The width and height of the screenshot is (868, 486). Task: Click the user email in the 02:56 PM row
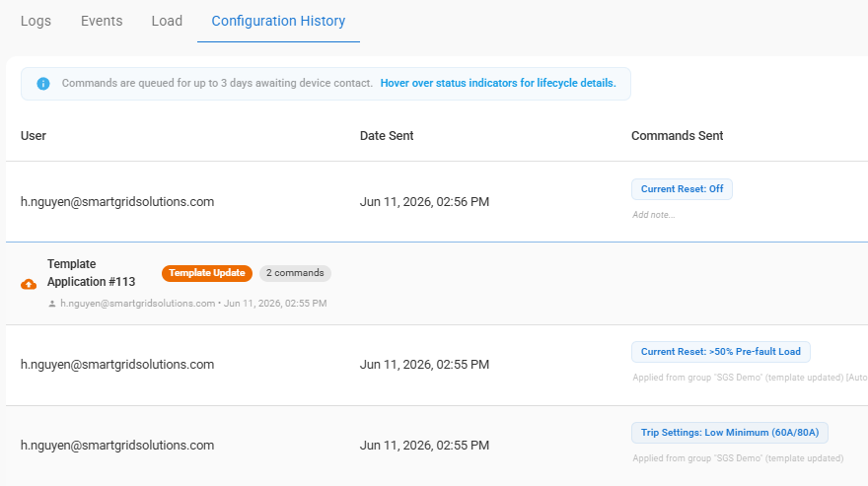[x=117, y=202]
